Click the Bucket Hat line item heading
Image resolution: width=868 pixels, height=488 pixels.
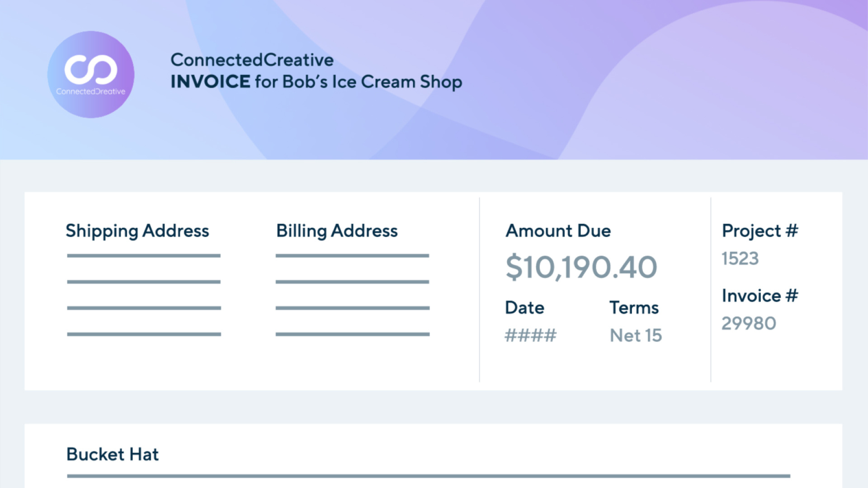click(113, 454)
